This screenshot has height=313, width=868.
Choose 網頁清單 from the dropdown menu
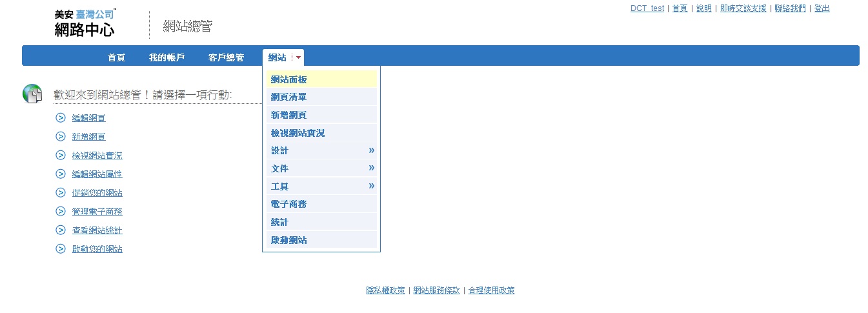322,97
